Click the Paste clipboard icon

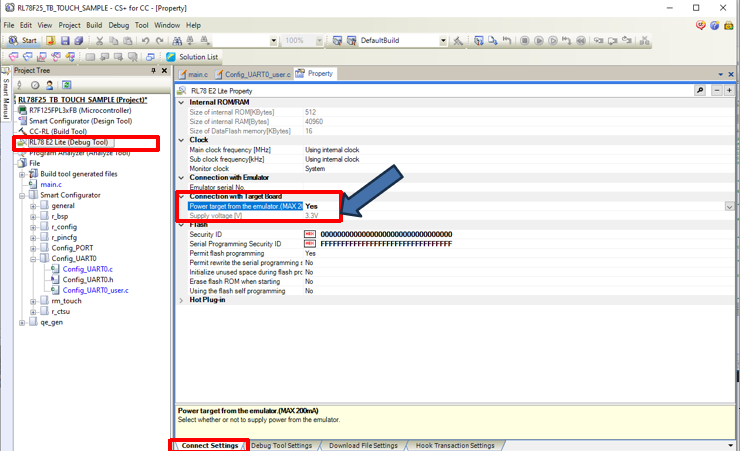[x=127, y=41]
